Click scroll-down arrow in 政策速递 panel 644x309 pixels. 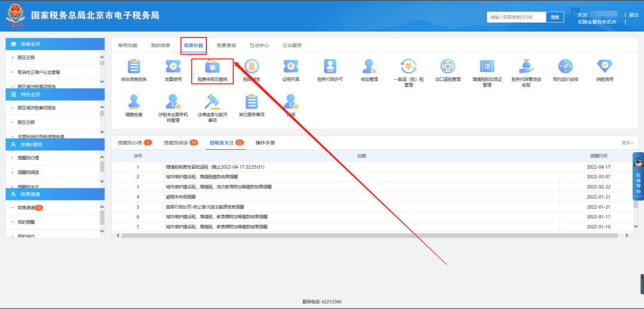tap(103, 231)
